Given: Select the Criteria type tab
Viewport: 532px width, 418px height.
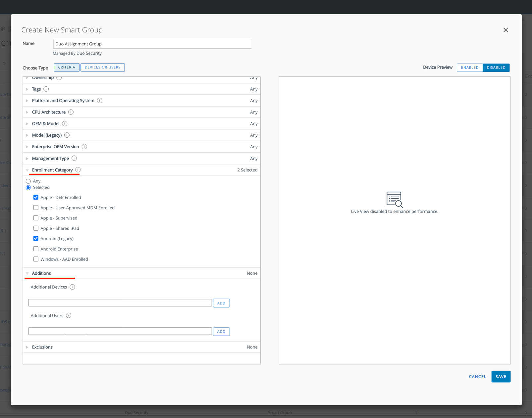Looking at the screenshot, I should [x=67, y=68].
